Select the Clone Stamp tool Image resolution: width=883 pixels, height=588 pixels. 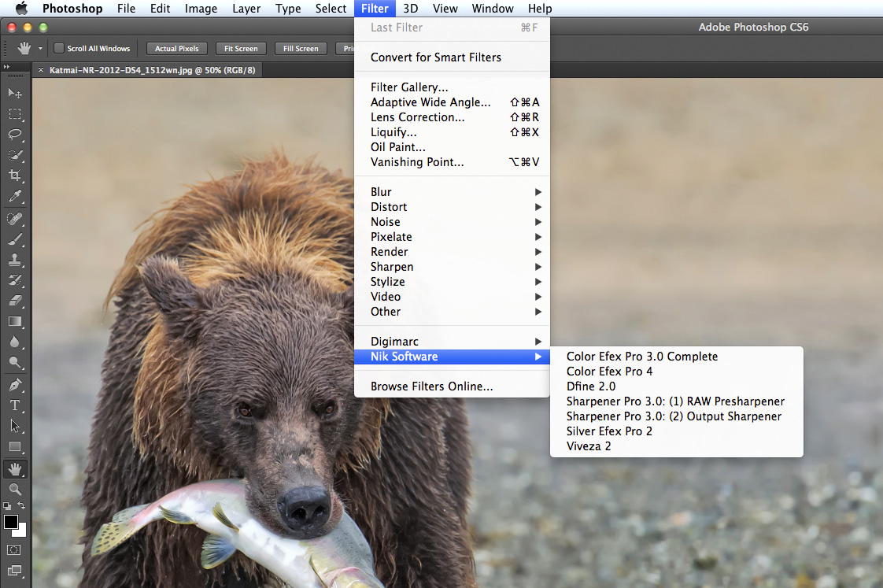click(x=15, y=260)
